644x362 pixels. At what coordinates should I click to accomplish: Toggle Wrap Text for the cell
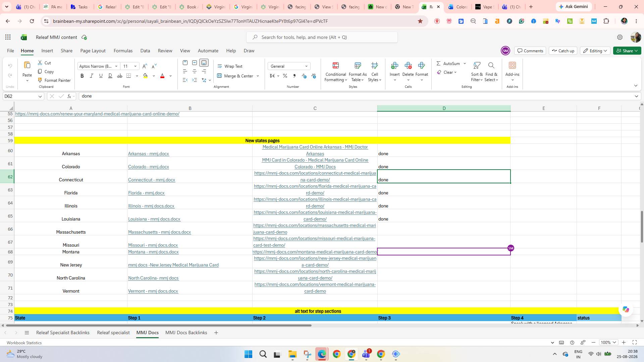pyautogui.click(x=230, y=66)
